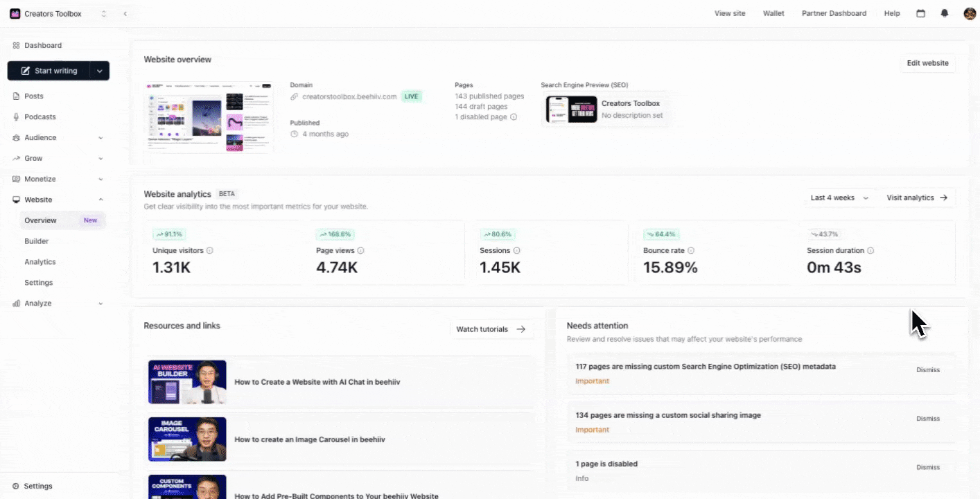Click the Posts document icon

coord(16,96)
